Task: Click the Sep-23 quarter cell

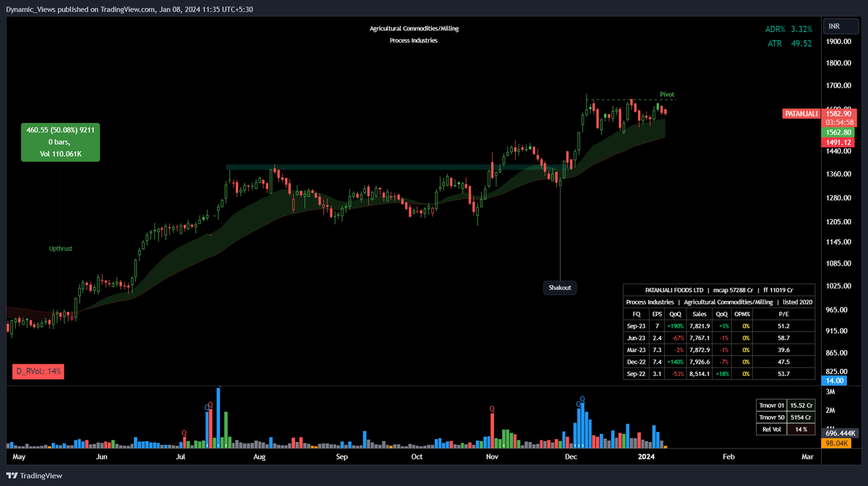Action: click(637, 326)
